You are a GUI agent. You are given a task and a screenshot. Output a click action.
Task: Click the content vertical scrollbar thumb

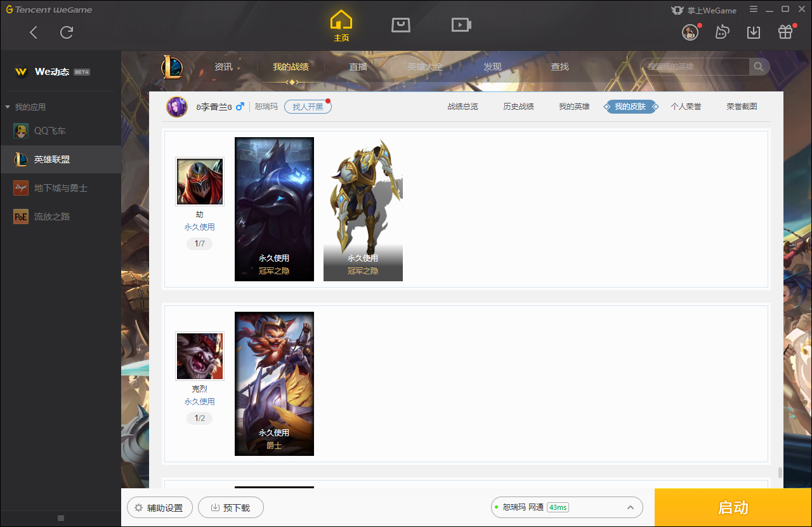pyautogui.click(x=780, y=473)
